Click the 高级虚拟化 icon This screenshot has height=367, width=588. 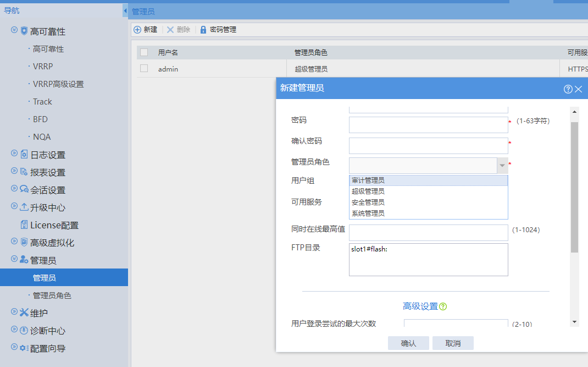pos(24,242)
